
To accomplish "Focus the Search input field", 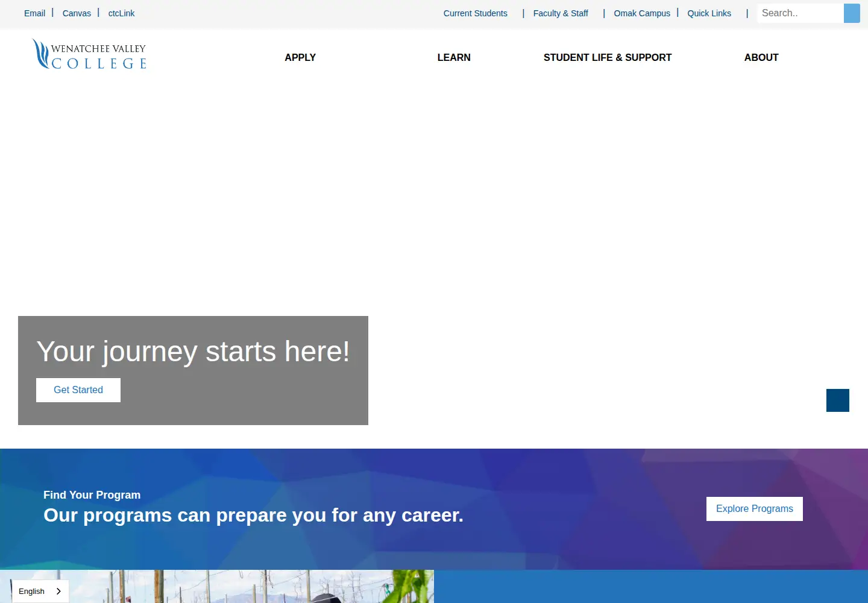I will 800,13.
